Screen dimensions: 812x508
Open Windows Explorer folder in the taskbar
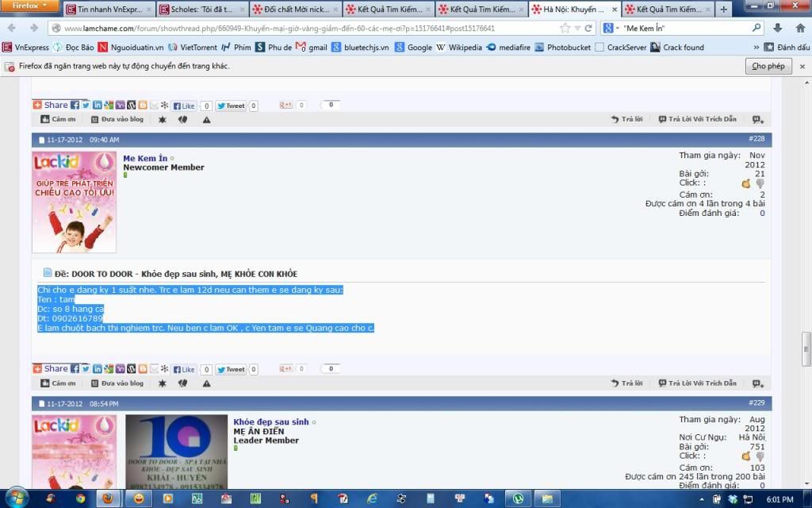click(547, 498)
